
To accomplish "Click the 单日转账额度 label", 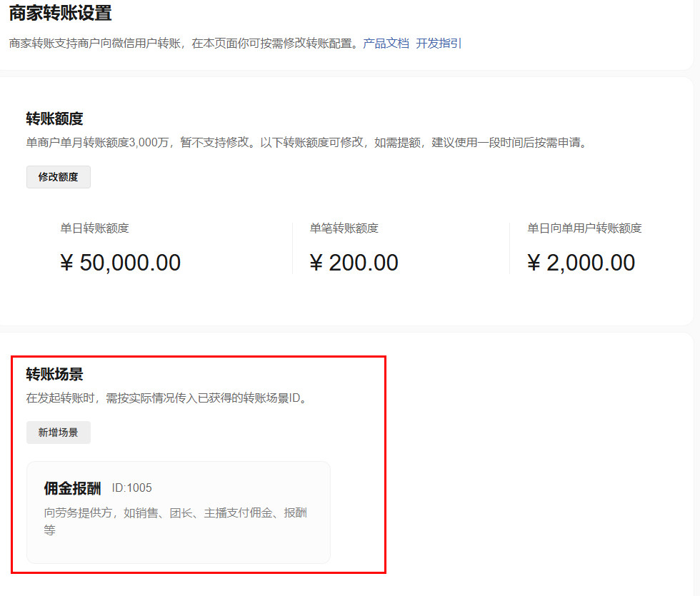I will [94, 228].
